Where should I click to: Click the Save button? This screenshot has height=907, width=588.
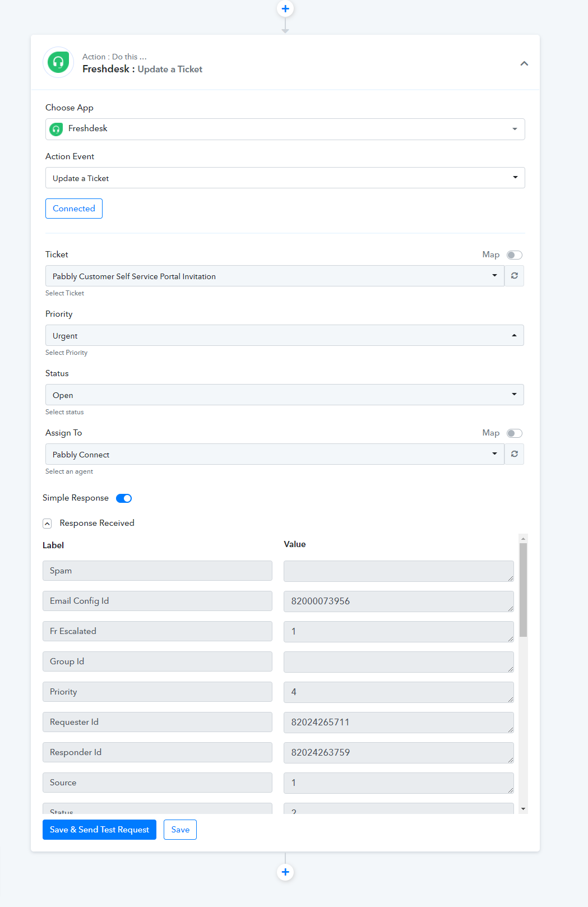coord(180,830)
